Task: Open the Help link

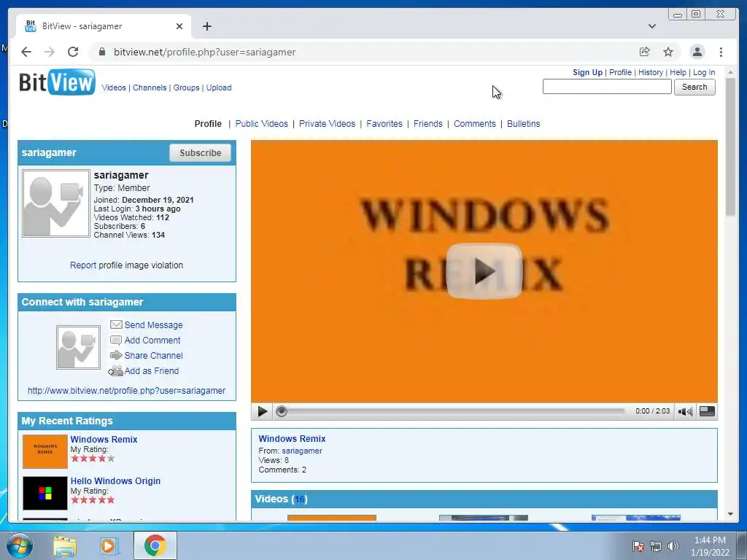Action: (x=678, y=72)
